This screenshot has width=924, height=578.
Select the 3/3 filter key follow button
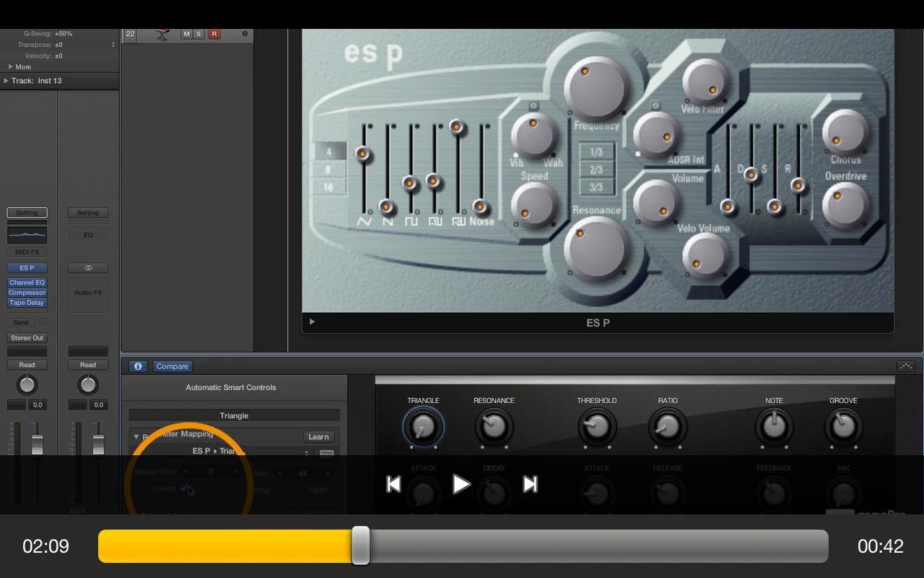pos(596,187)
